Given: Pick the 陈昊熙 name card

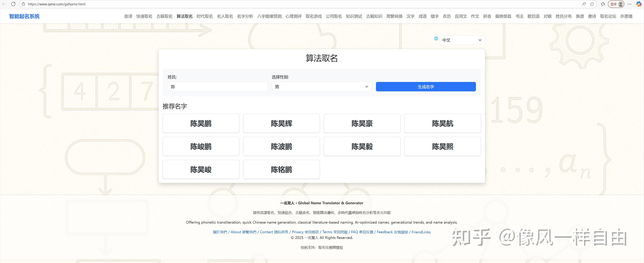Looking at the screenshot, I should click(x=442, y=146).
